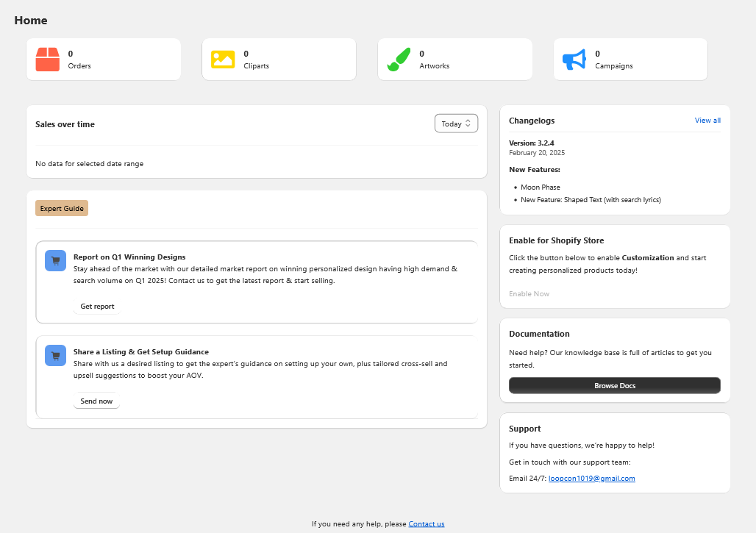Click the blue Campaigns megaphone icon
The image size is (756, 533).
574,60
